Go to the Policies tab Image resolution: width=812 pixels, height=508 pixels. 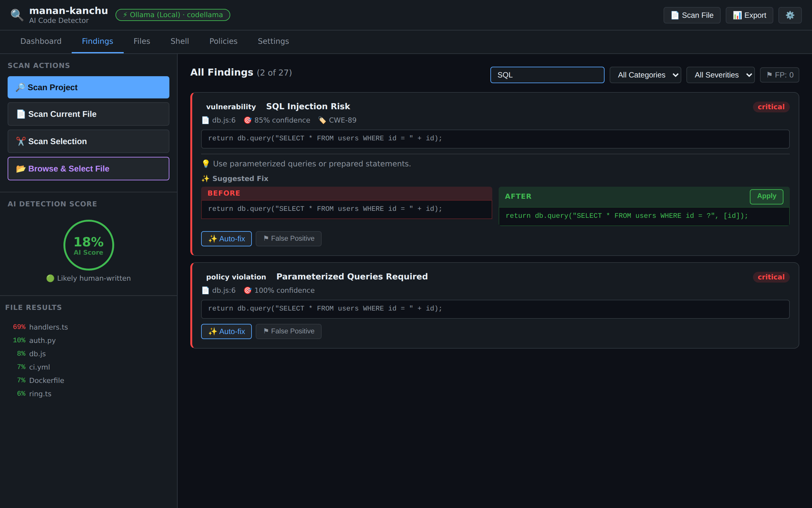(x=223, y=41)
